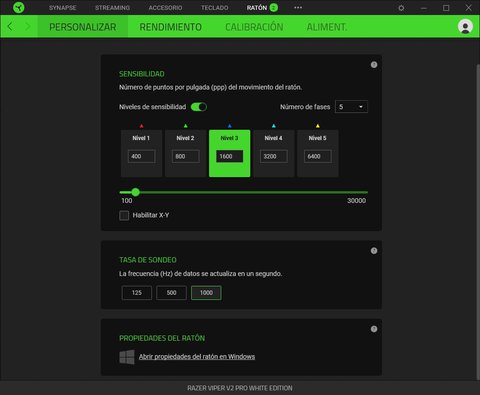This screenshot has width=480, height=395.
Task: Switch to SYNAPSE tab
Action: 62,7
